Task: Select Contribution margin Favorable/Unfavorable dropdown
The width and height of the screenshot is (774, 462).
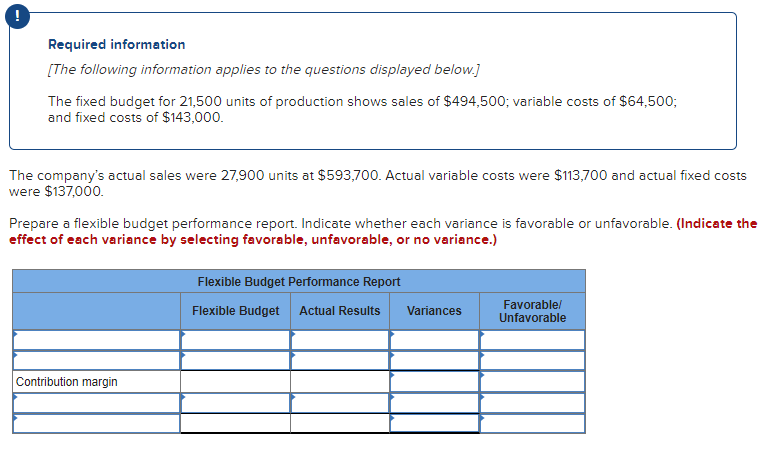Action: click(x=532, y=382)
